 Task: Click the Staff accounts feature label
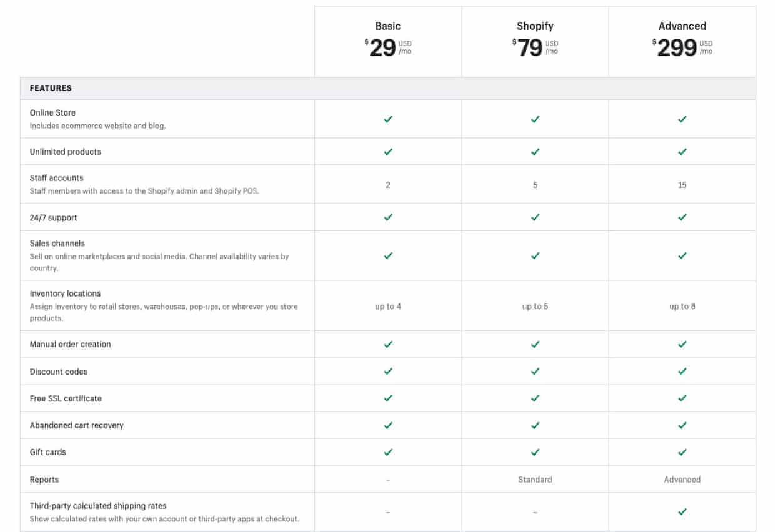pyautogui.click(x=56, y=178)
